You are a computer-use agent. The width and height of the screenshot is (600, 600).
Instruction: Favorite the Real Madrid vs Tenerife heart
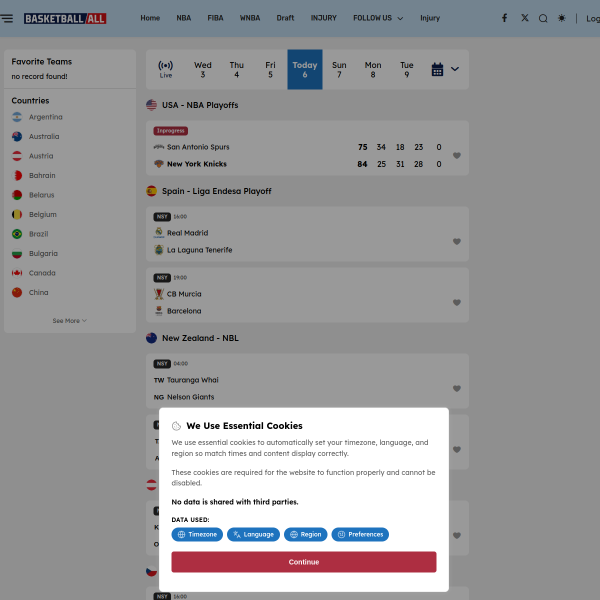pos(457,241)
